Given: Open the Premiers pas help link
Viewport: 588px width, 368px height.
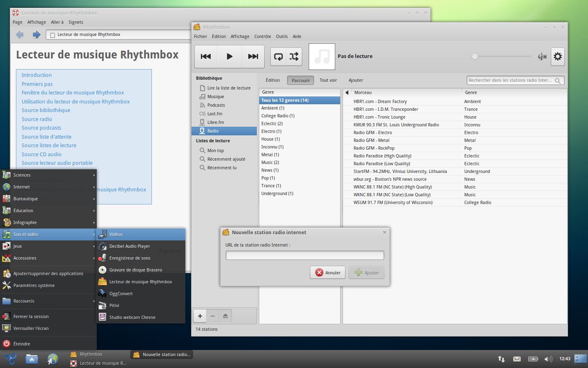Looking at the screenshot, I should pos(37,84).
